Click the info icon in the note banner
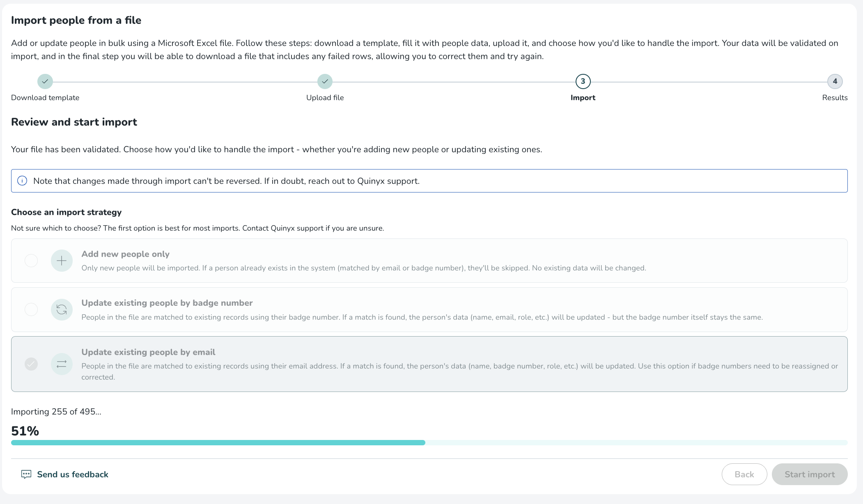863x504 pixels. tap(22, 181)
